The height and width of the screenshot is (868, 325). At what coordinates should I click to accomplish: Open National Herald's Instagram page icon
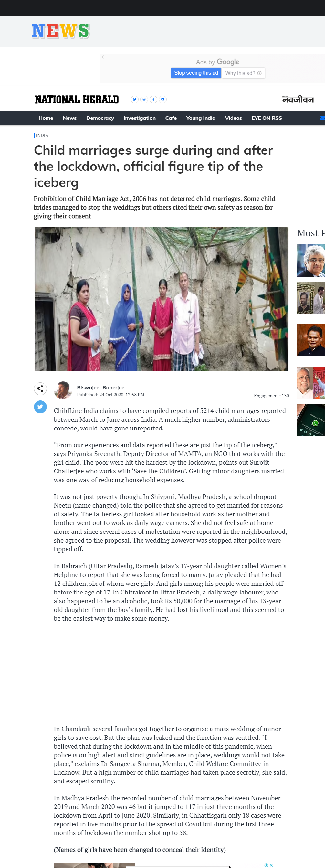coord(144,99)
